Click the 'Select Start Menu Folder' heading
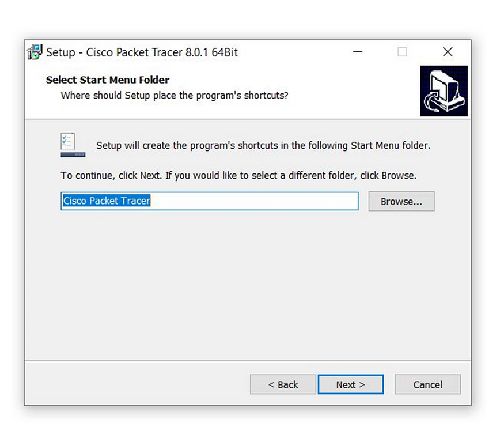The image size is (504, 438). coord(108,80)
